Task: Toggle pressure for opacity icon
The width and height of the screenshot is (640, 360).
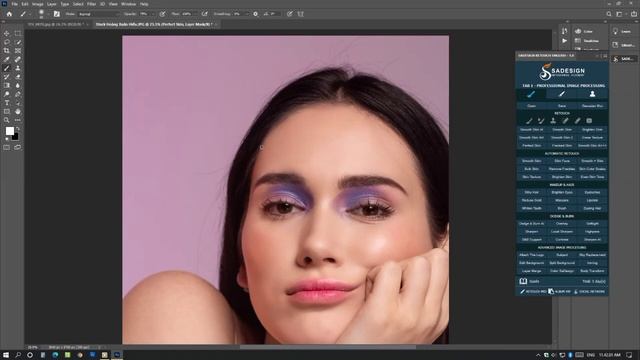Action: click(162, 14)
